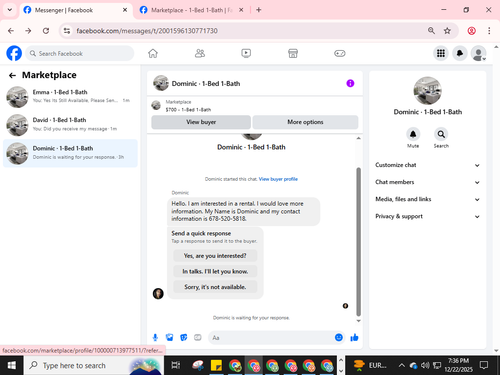Expand the Privacy & support section
500x375 pixels.
tap(427, 216)
